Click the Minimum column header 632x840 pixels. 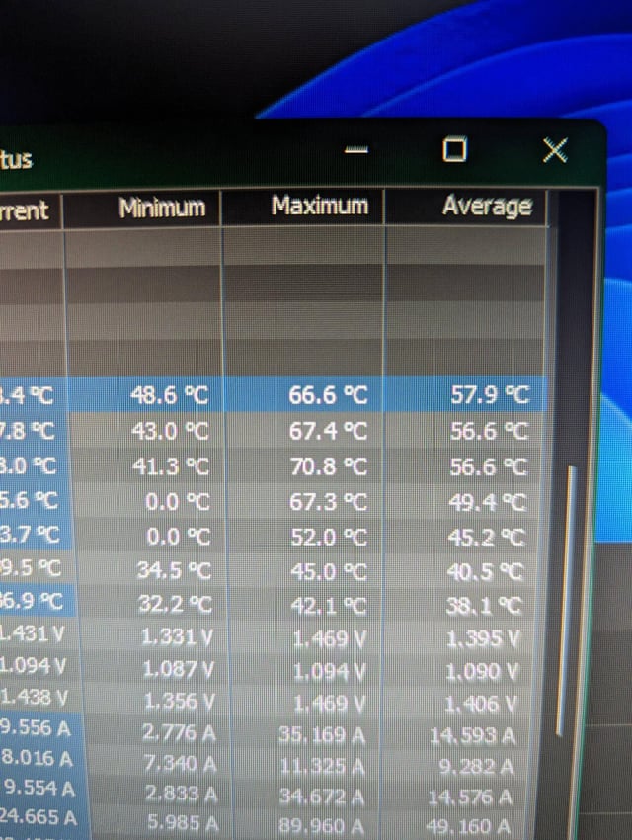pyautogui.click(x=162, y=209)
